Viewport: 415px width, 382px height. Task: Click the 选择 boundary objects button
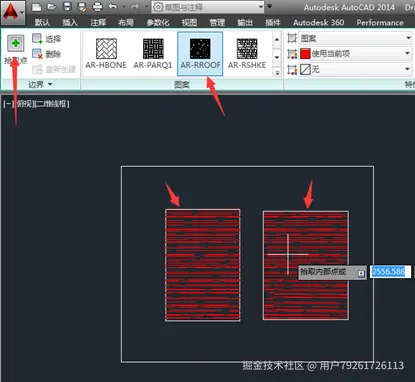[x=47, y=39]
